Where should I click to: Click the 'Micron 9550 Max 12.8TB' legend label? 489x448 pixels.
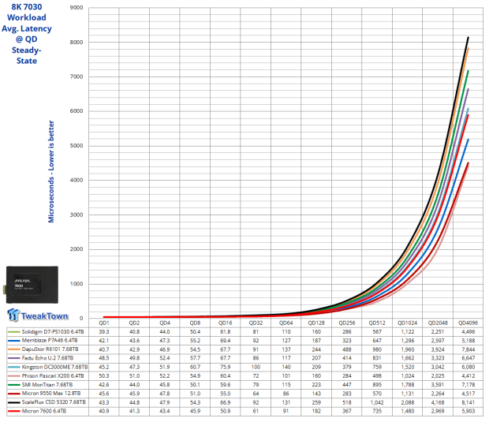coord(51,394)
